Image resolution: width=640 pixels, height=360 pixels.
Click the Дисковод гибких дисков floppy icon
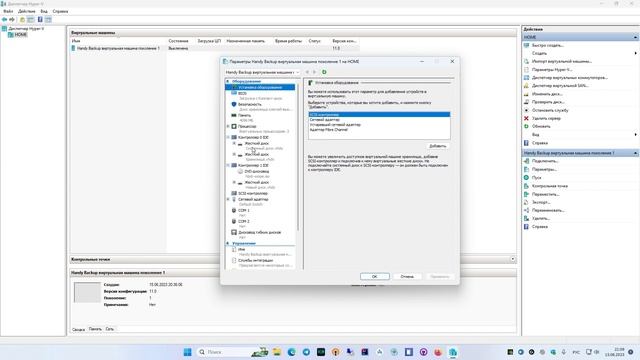click(234, 232)
